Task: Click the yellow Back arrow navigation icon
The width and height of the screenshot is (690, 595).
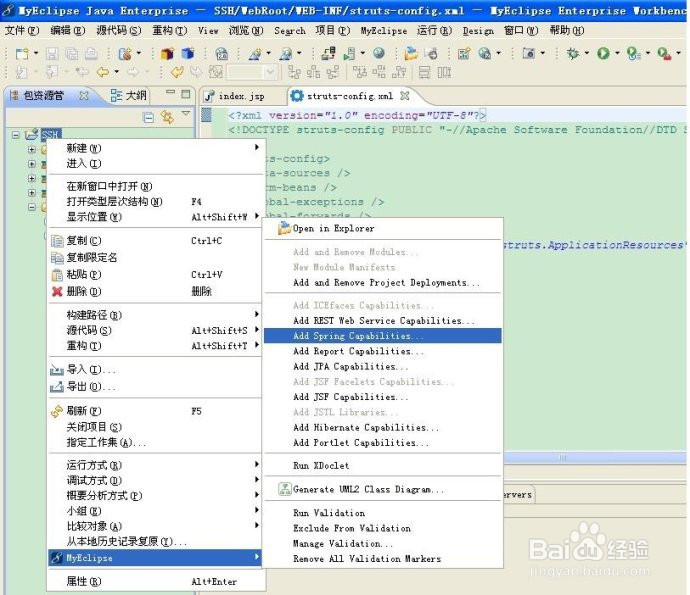Action: [x=103, y=72]
